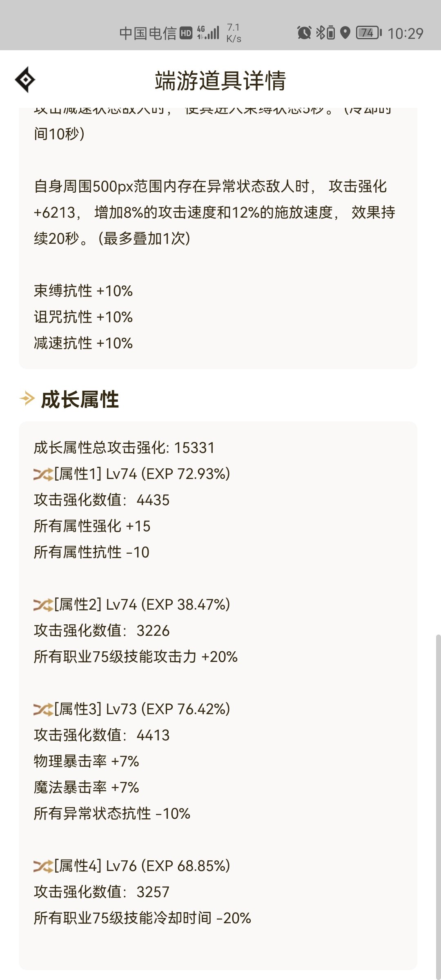This screenshot has width=441, height=980.
Task: Click shuffle icon beside 属性3
Action: [x=43, y=710]
